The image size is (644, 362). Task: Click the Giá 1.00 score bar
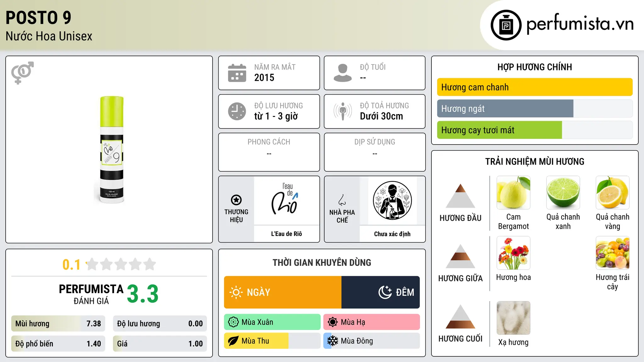click(160, 344)
